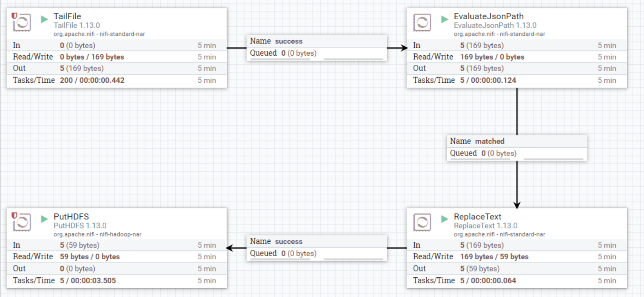Screen dimensions: 644x297
Task: Click the red restricted shield on PutHDFS
Action: 14,216
